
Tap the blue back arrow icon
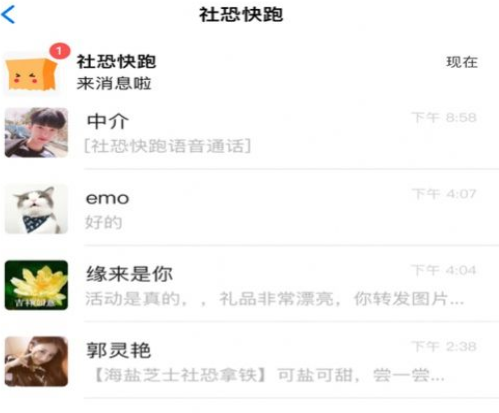click(x=8, y=15)
